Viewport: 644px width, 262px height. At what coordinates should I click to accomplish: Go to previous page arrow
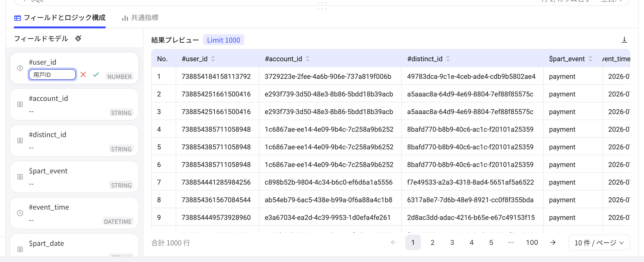pyautogui.click(x=393, y=242)
